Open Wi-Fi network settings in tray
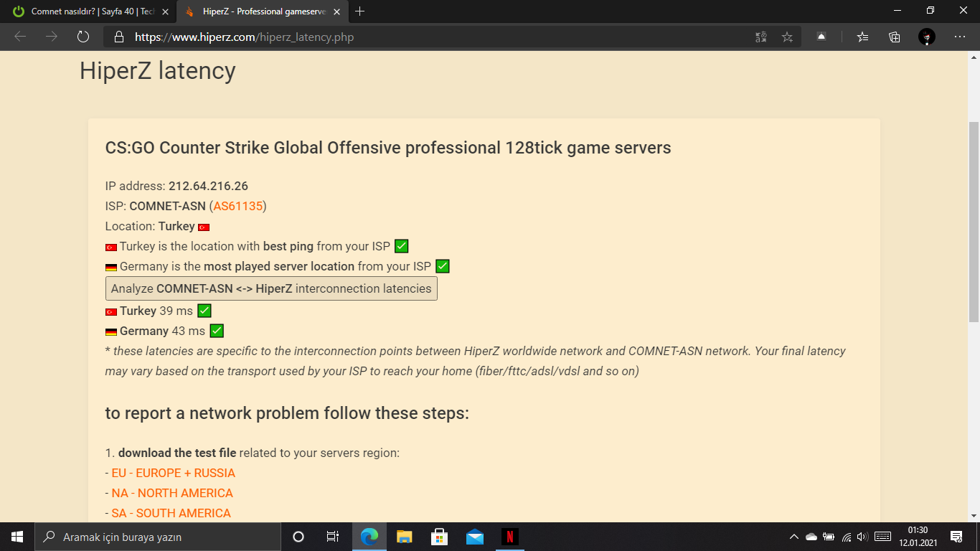The width and height of the screenshot is (980, 551). pyautogui.click(x=847, y=537)
